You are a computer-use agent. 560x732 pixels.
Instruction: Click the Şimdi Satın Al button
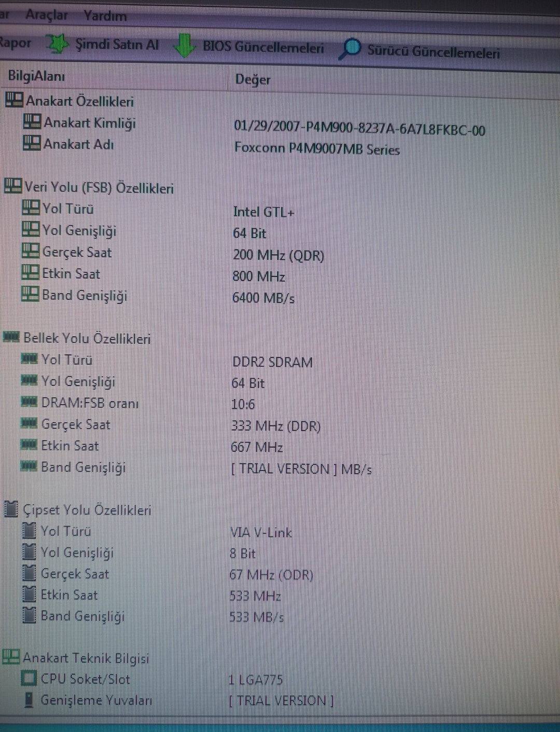(103, 44)
